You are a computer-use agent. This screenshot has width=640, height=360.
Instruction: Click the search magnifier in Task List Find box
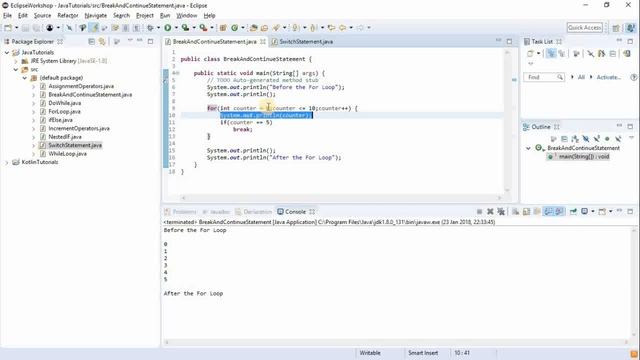click(x=560, y=77)
